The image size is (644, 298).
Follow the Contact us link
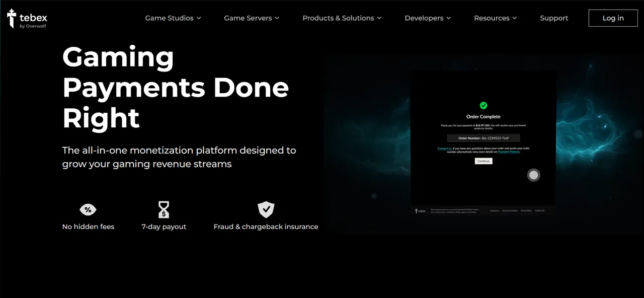(444, 148)
